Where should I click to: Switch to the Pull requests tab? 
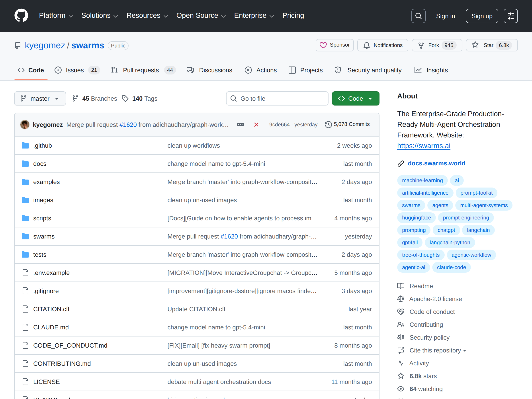[x=144, y=70]
